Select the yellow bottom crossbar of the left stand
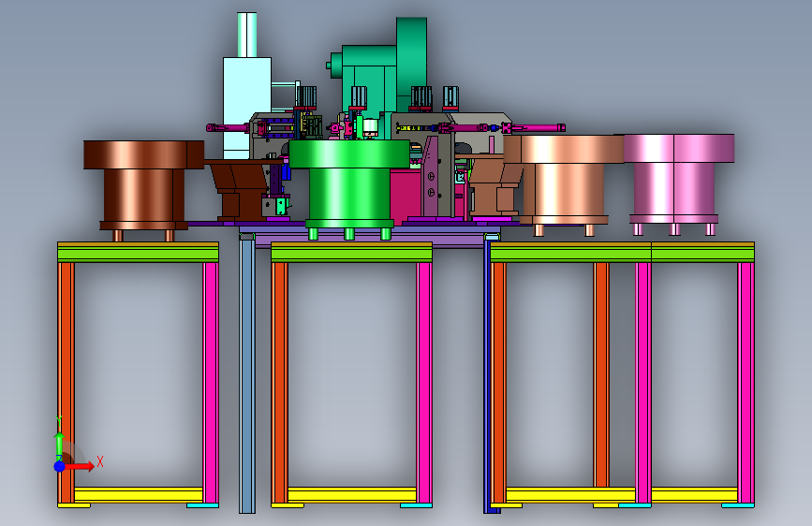Image resolution: width=812 pixels, height=526 pixels. point(139,494)
